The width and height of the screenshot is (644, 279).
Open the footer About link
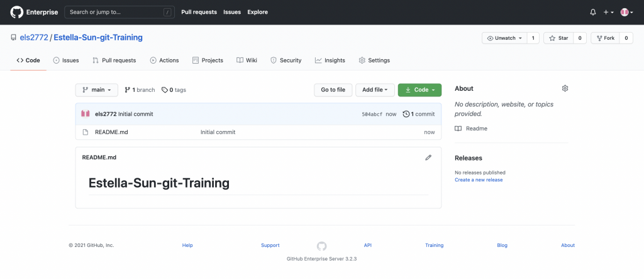568,245
